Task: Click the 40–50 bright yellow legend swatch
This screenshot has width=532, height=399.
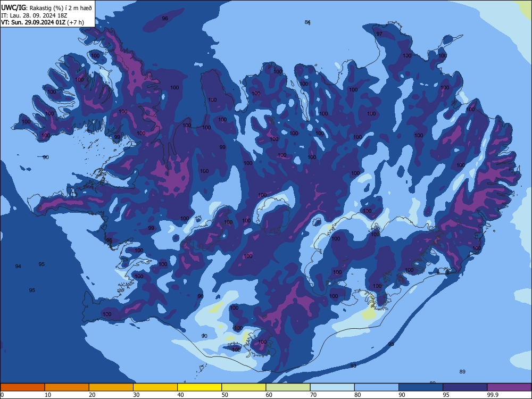Action: point(199,387)
